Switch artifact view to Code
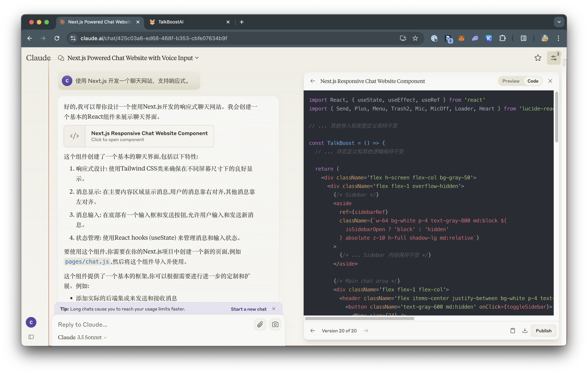 (x=533, y=81)
